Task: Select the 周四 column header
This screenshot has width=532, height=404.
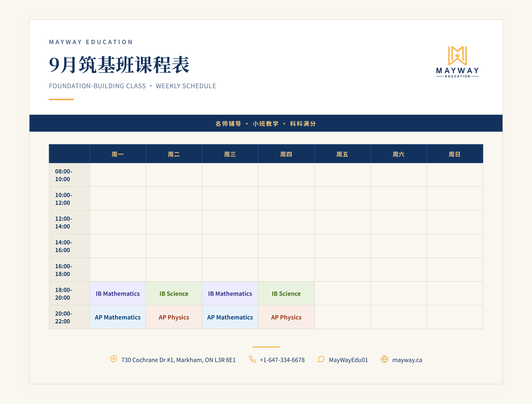Action: tap(286, 154)
